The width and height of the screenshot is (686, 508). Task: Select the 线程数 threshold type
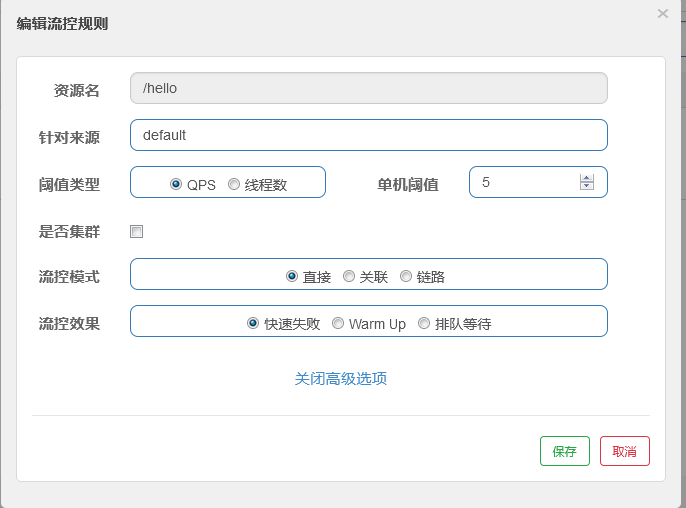coord(234,184)
